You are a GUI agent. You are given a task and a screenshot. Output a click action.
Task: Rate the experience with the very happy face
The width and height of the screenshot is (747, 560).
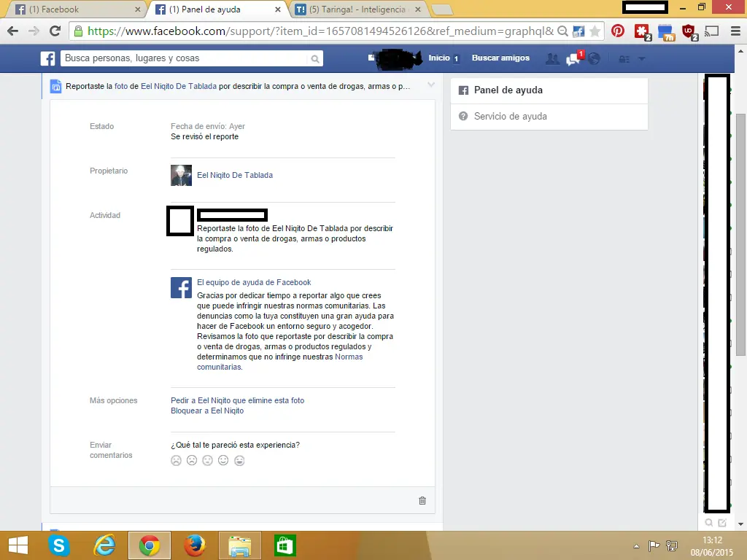[x=239, y=461]
